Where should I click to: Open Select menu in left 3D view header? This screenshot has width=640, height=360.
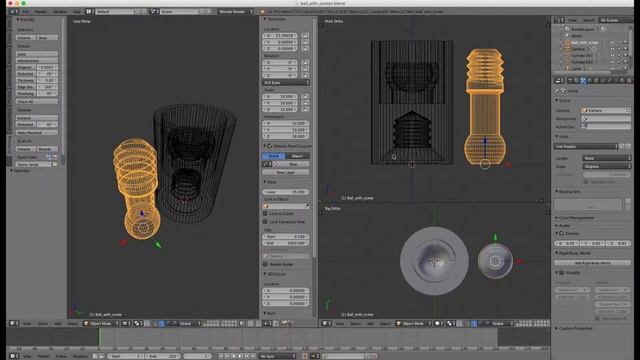click(x=42, y=323)
